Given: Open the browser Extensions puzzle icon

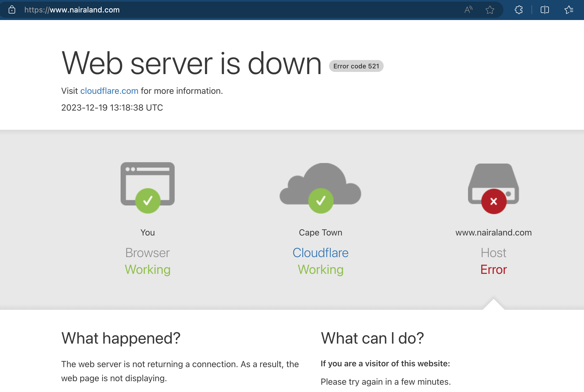Looking at the screenshot, I should click(519, 10).
